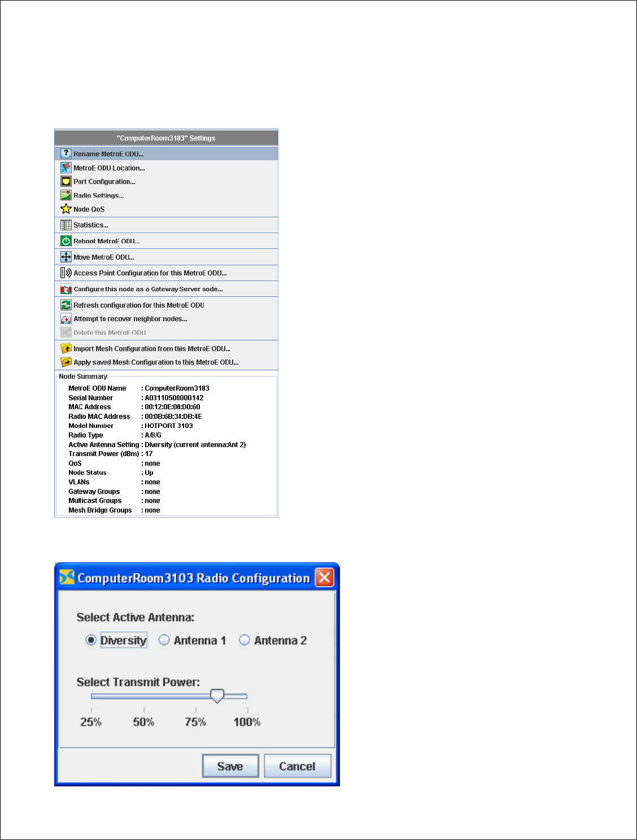Click the Node QoS star icon

[66, 209]
